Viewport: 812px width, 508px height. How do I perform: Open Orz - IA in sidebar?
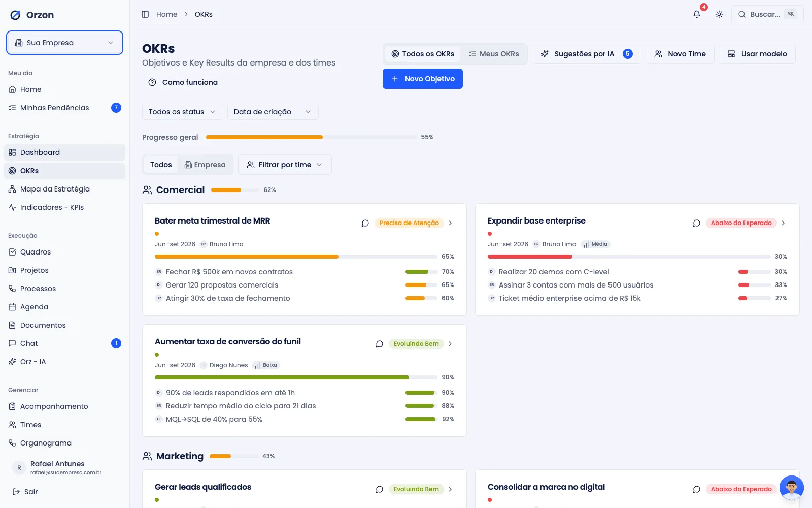click(64, 362)
